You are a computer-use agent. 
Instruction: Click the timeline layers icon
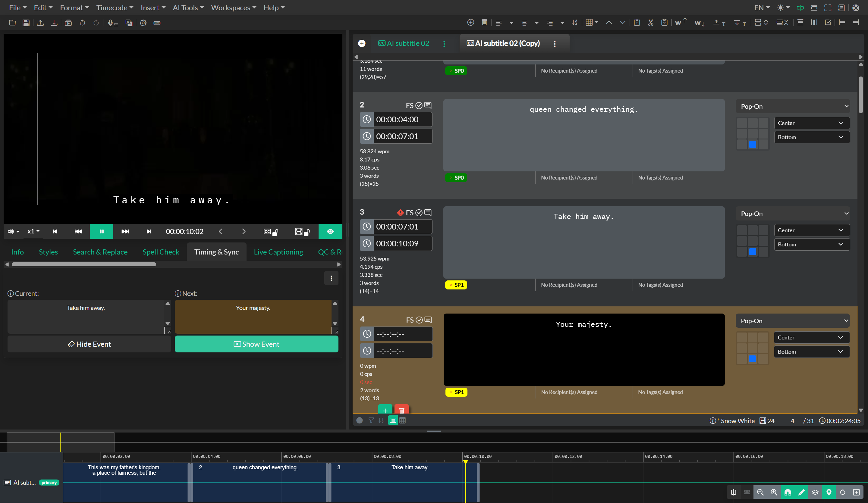[815, 492]
